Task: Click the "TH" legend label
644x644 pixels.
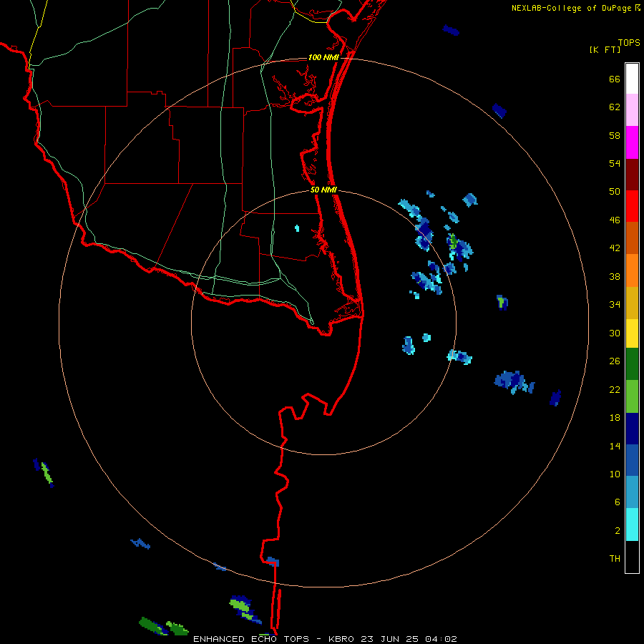Action: tap(615, 559)
